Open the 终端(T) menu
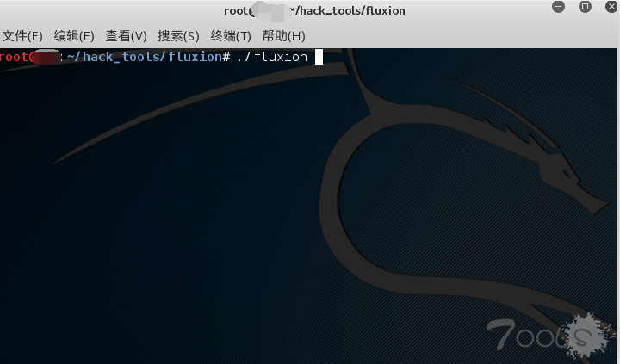 point(231,36)
